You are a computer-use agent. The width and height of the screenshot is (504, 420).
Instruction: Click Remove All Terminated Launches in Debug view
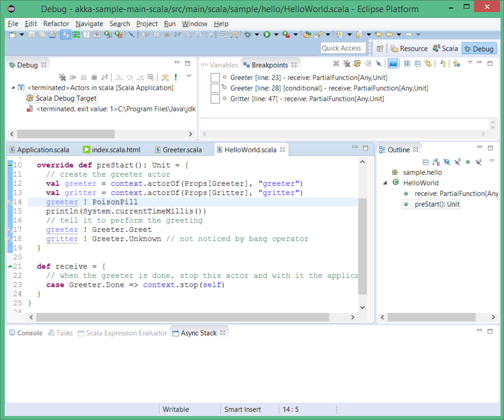(62, 77)
